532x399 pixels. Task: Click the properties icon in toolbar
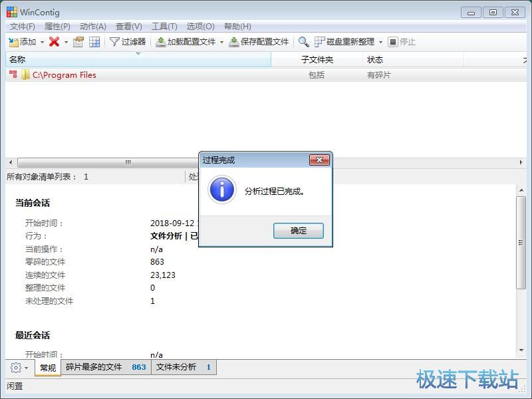pos(78,42)
